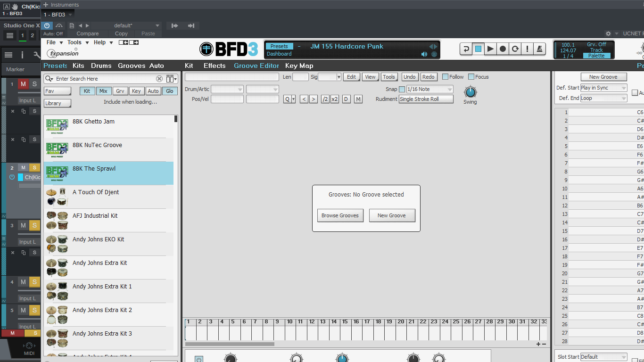
Task: Switch to the Key Map tab
Action: (x=299, y=66)
